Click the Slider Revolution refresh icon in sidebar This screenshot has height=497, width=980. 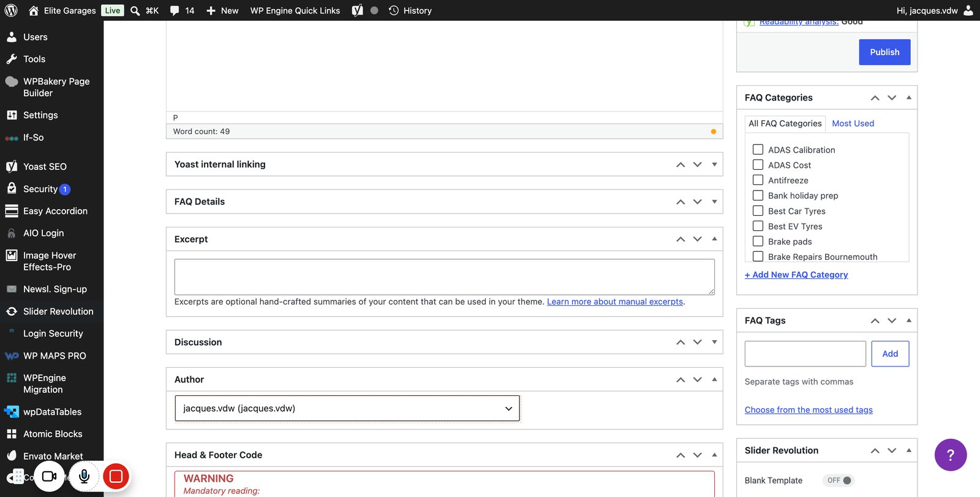click(12, 311)
